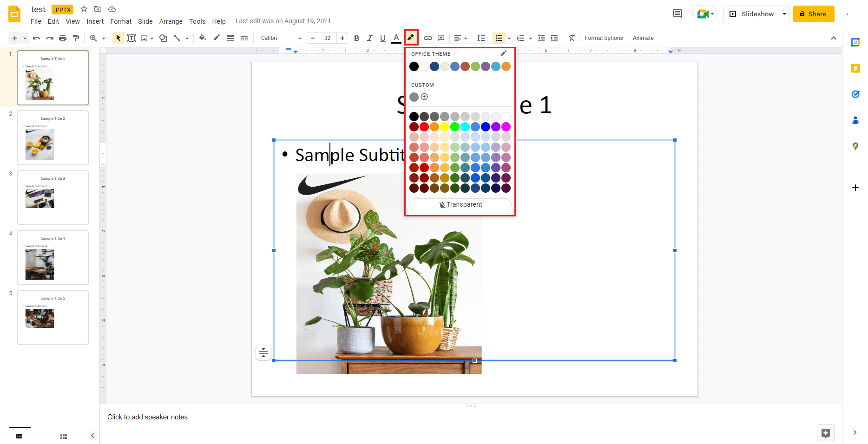
Task: Select the Shape tool
Action: pos(162,38)
